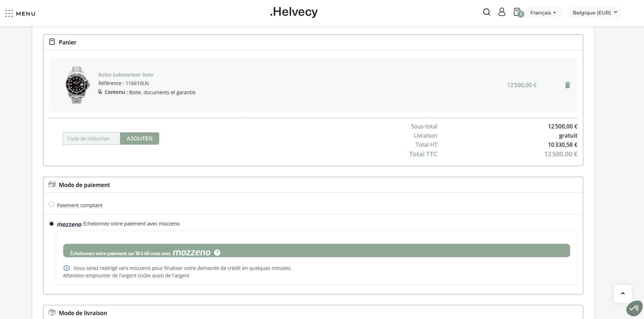Viewport: 644px width, 319px height.
Task: Click the AJOUTER discount button
Action: pyautogui.click(x=139, y=139)
